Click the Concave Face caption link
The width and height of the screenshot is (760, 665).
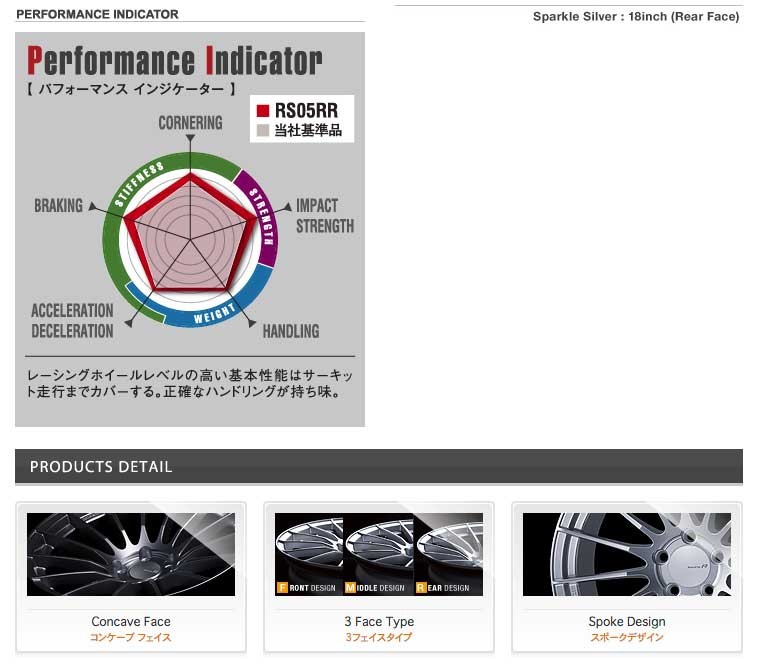point(131,621)
